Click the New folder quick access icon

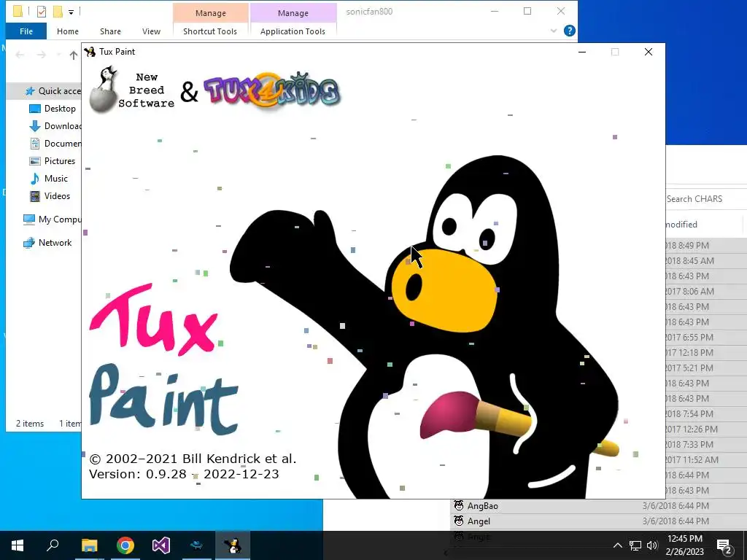pyautogui.click(x=58, y=12)
